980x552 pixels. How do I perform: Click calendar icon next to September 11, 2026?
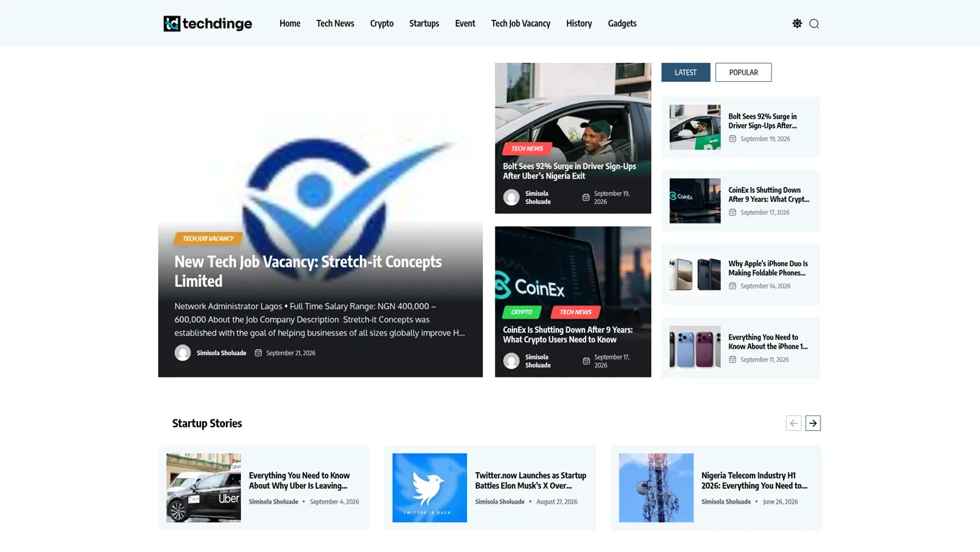click(x=732, y=359)
